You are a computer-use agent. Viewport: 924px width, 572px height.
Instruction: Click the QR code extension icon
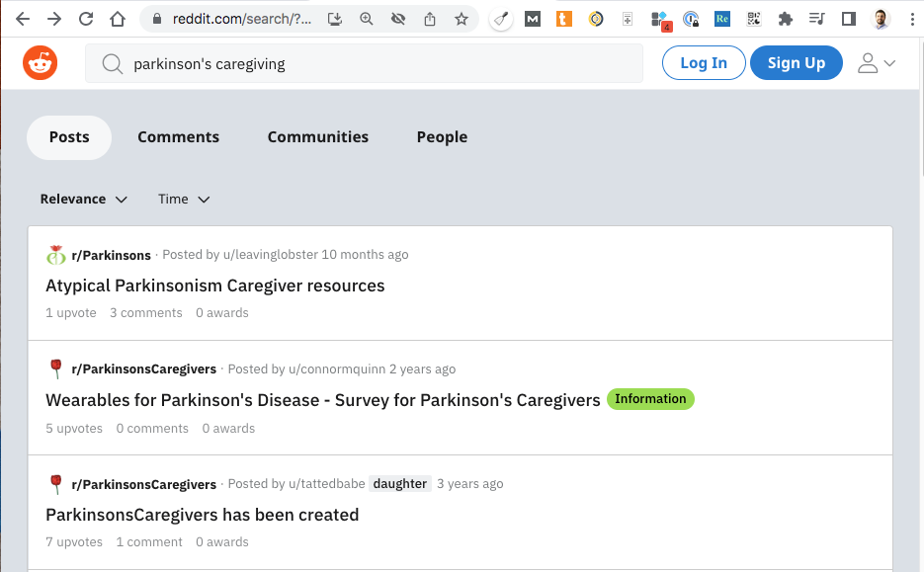coord(754,19)
